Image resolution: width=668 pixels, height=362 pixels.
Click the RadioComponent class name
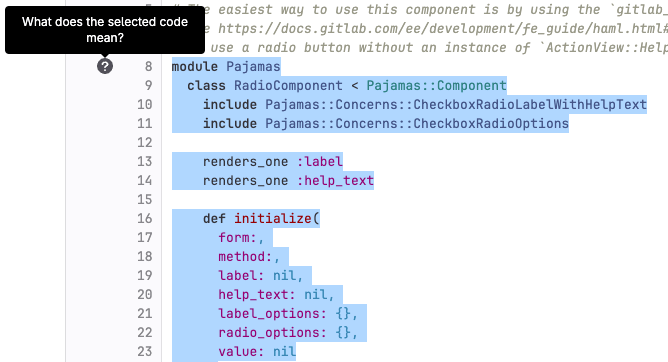(288, 86)
